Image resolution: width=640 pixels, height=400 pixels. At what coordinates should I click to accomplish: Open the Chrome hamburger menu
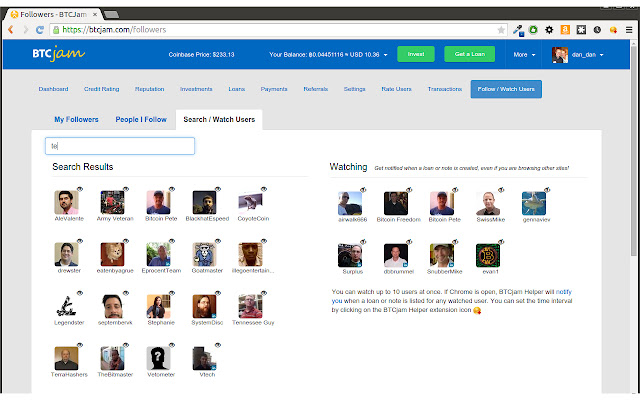click(629, 30)
